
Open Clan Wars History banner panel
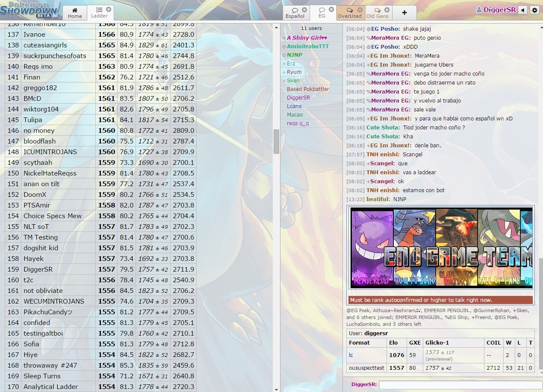[x=456, y=248]
